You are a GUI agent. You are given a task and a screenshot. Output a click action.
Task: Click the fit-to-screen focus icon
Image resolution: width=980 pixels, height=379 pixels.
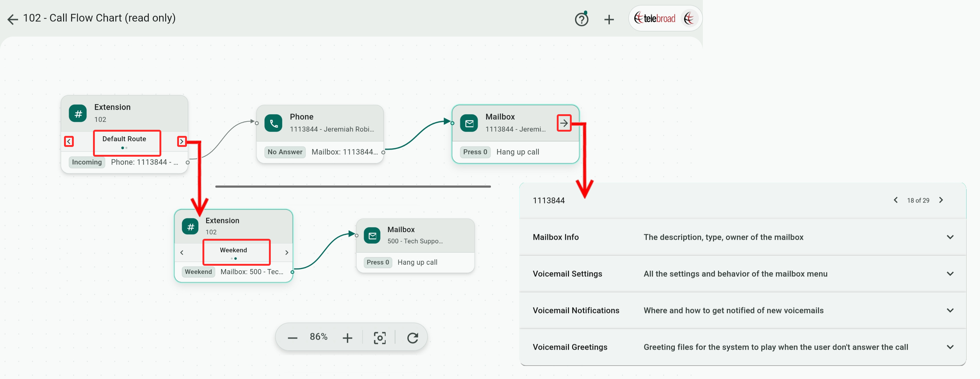point(379,337)
